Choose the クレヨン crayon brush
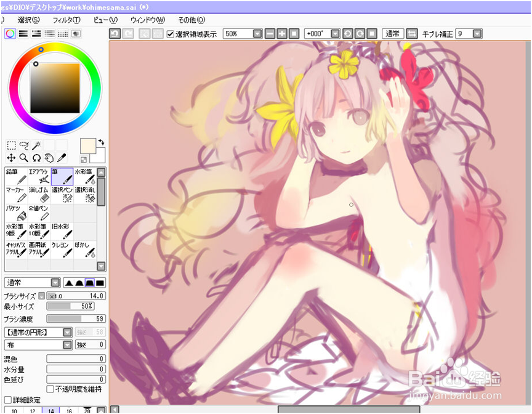Viewport: 532px width, 414px height. click(62, 250)
